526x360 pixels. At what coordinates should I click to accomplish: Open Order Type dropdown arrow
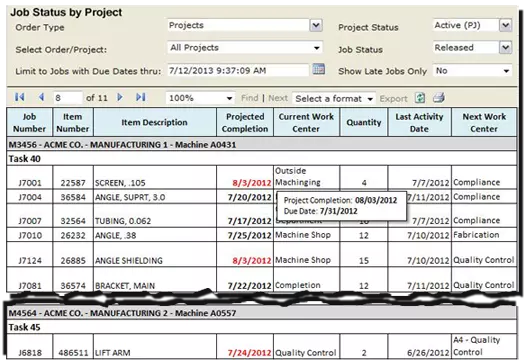(x=316, y=25)
